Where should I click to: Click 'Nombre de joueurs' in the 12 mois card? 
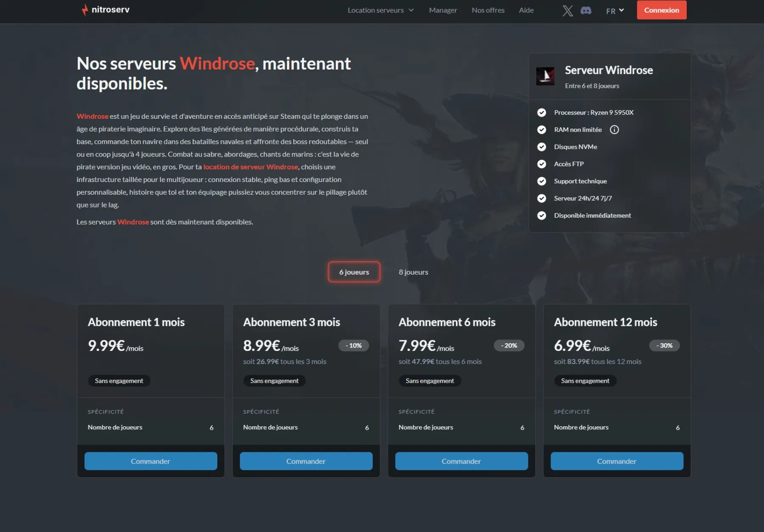tap(581, 427)
